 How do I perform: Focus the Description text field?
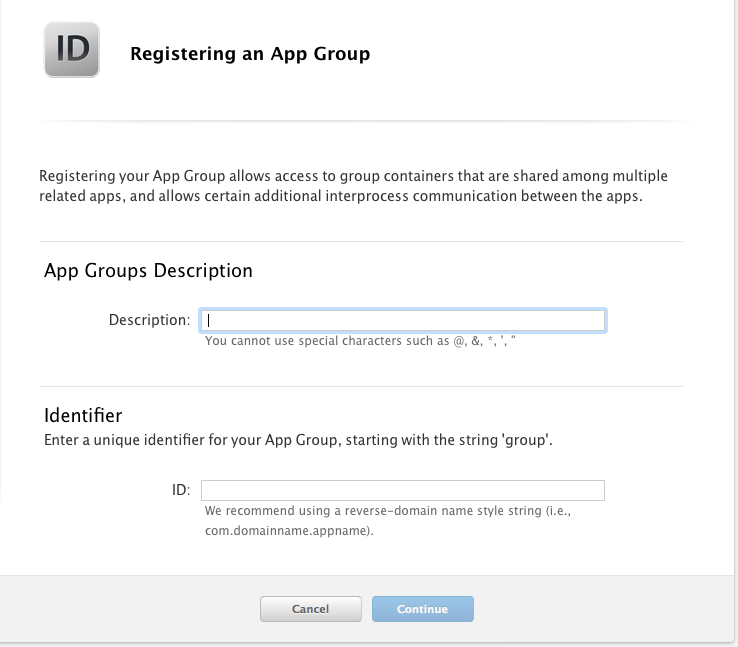pos(403,320)
